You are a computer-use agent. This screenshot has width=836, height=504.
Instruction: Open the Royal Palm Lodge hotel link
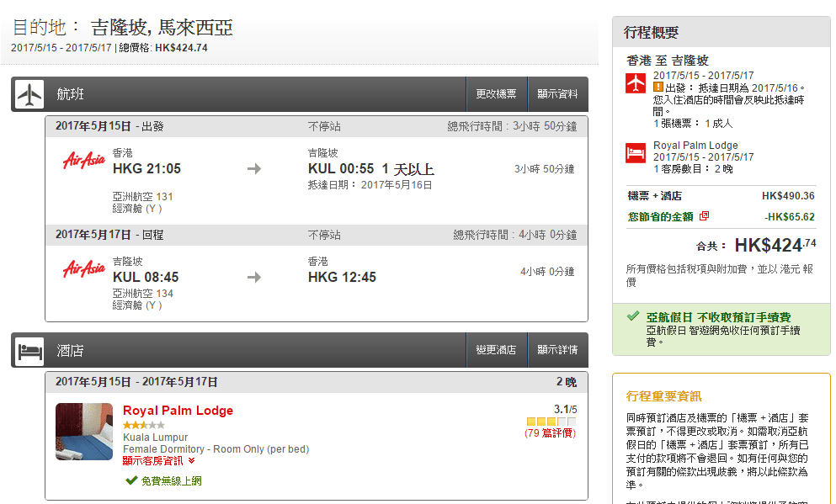[x=178, y=411]
